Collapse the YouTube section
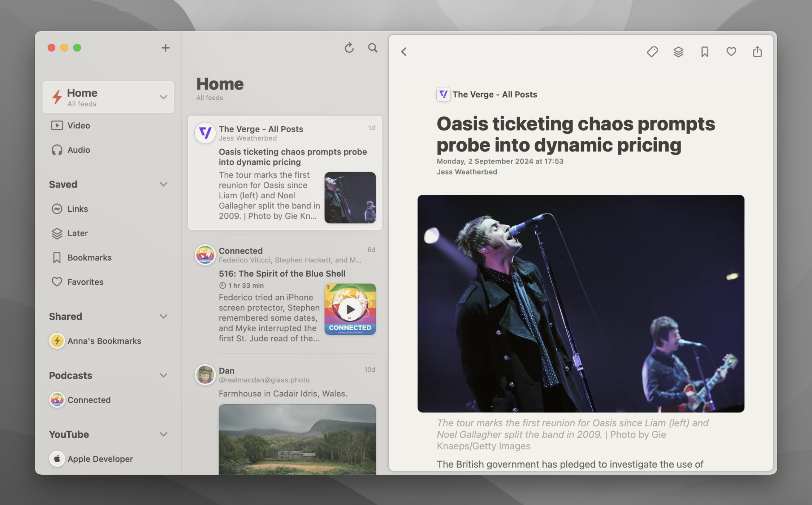 [163, 434]
